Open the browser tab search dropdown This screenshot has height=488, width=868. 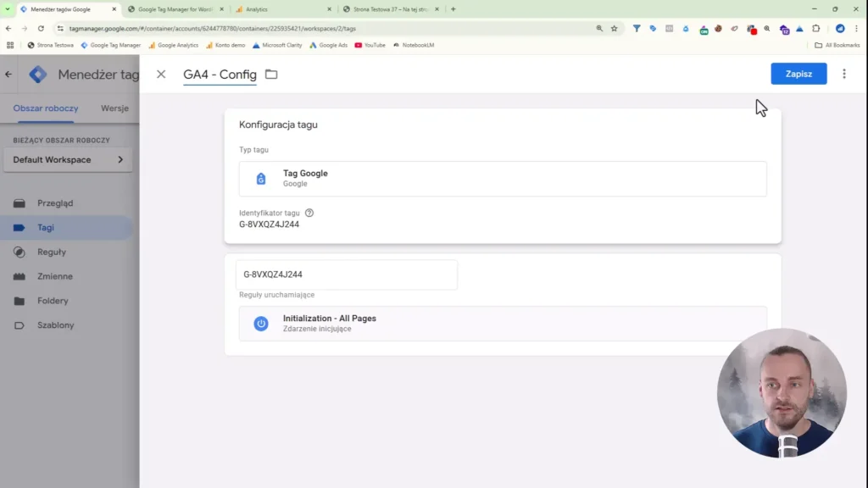click(8, 9)
